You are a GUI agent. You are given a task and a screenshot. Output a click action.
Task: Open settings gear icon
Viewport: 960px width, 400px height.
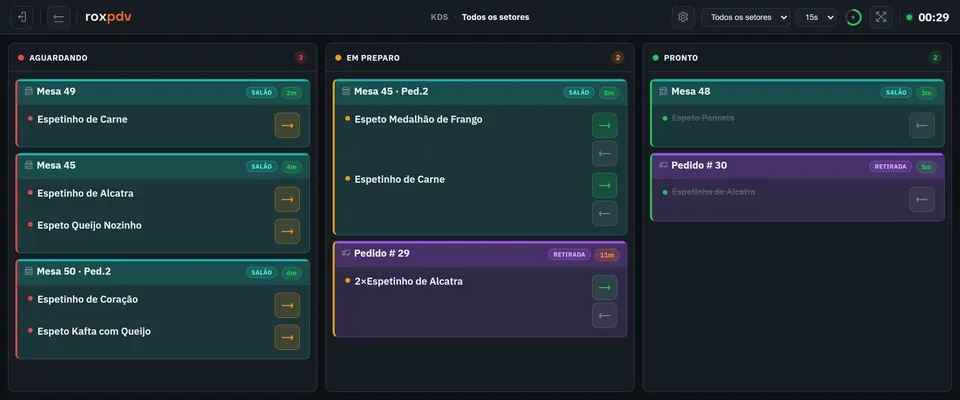pyautogui.click(x=683, y=17)
